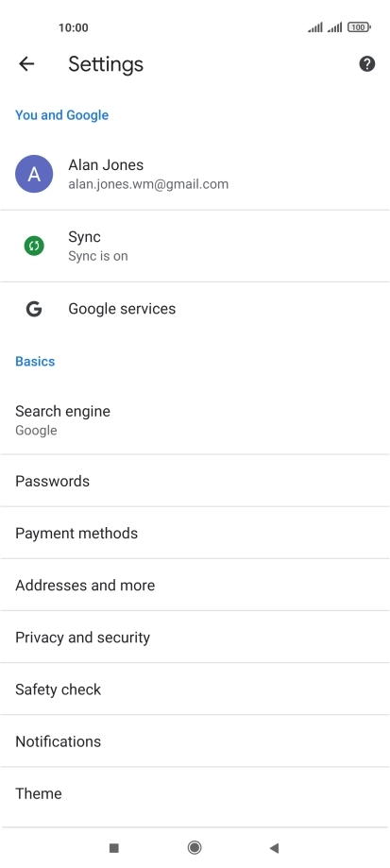Tap the Google G logo icon
The height and width of the screenshot is (868, 390).
[34, 309]
